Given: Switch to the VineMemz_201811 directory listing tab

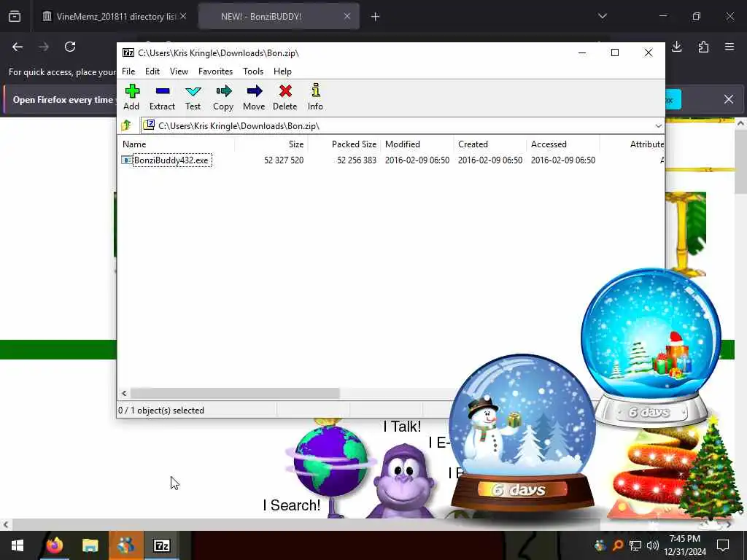Looking at the screenshot, I should (109, 17).
